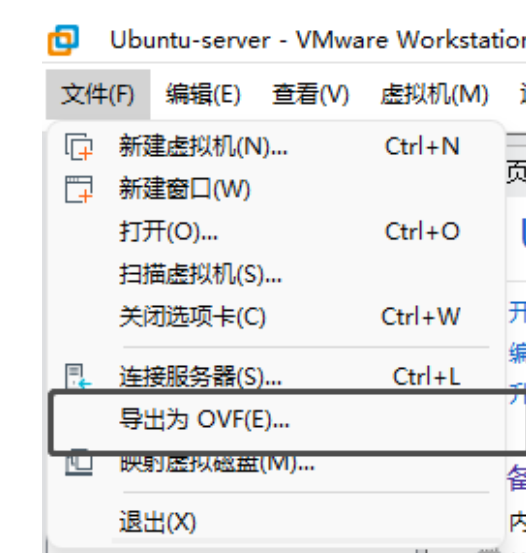
Task: Select 新建虚拟机(N)... menu entry
Action: (x=275, y=146)
